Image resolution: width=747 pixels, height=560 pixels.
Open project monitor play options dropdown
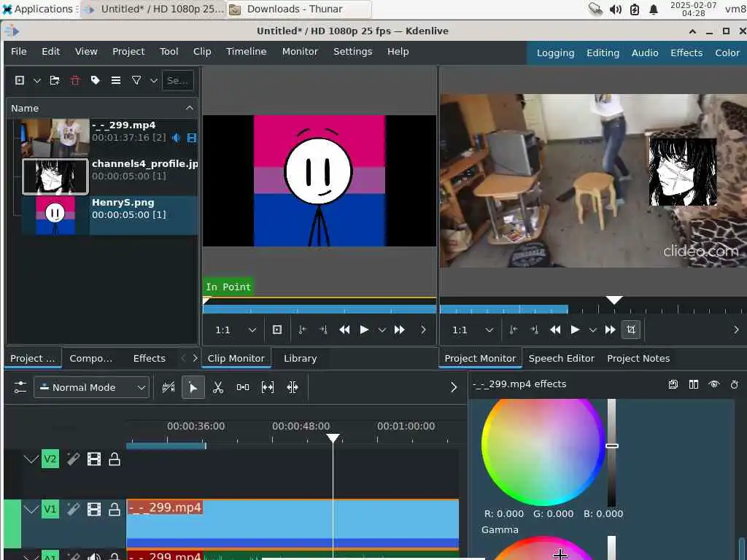[592, 330]
